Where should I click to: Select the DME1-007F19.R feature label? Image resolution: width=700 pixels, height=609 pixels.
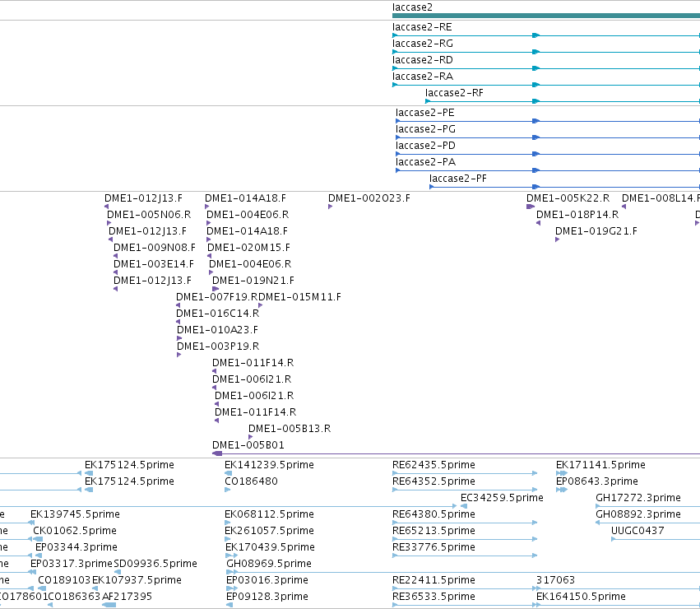pyautogui.click(x=216, y=297)
